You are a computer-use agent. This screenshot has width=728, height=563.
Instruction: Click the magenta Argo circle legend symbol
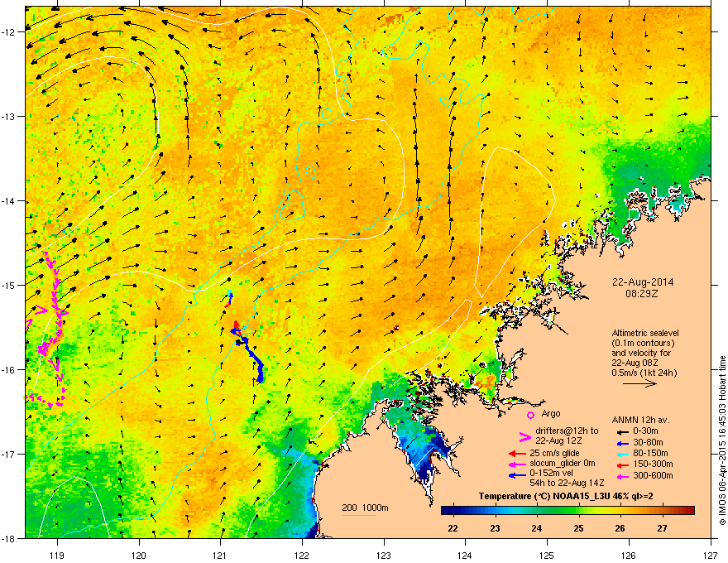530,415
